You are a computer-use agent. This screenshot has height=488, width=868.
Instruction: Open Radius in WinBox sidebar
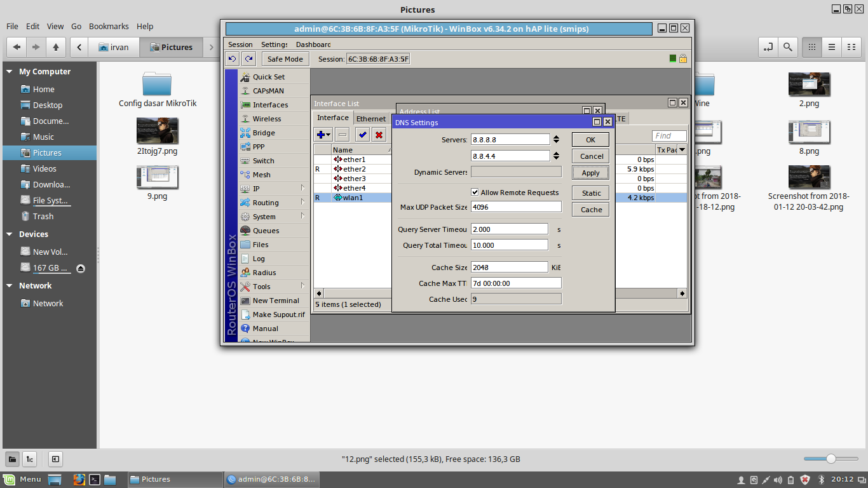pos(264,273)
